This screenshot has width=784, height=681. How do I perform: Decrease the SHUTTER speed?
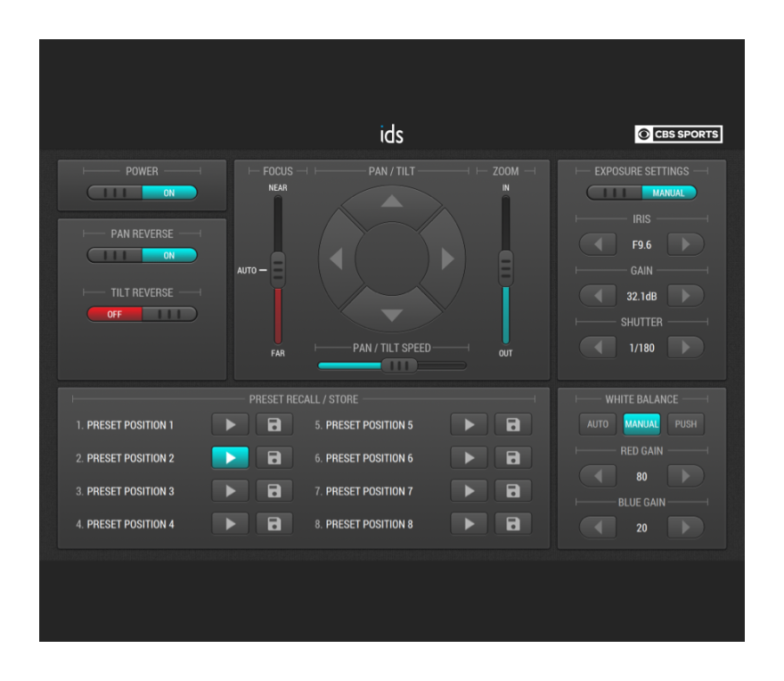(x=598, y=347)
